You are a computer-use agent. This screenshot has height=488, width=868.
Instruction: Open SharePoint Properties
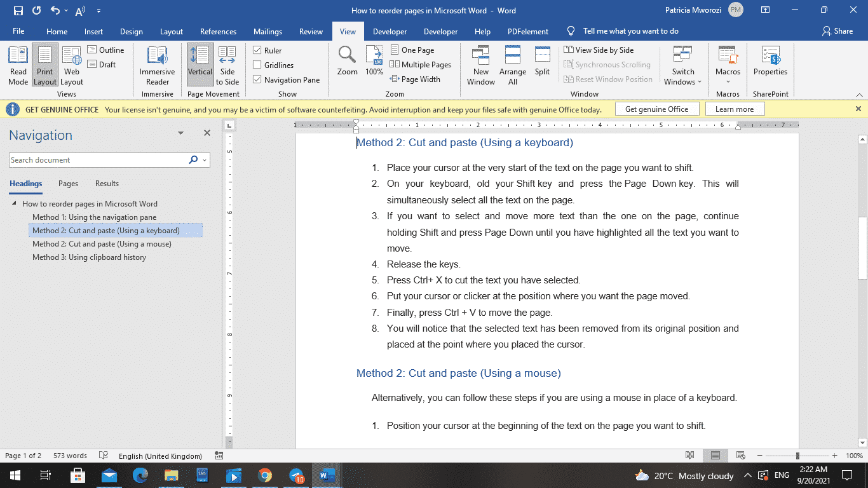(x=770, y=62)
